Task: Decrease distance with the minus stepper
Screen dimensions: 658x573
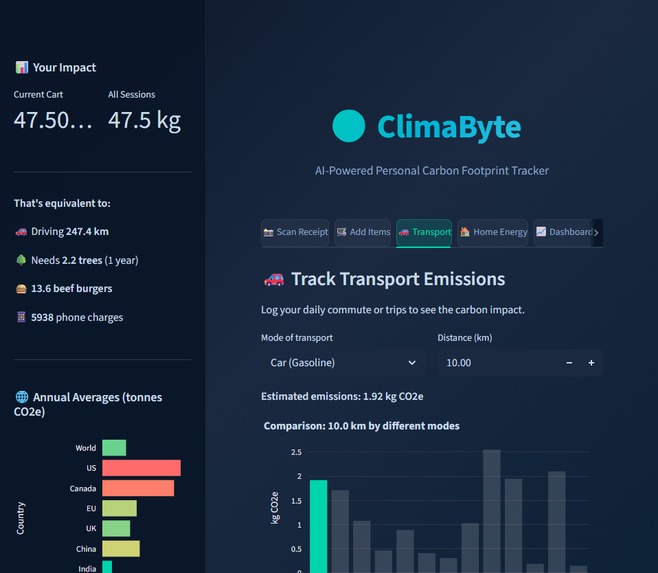Action: (569, 363)
